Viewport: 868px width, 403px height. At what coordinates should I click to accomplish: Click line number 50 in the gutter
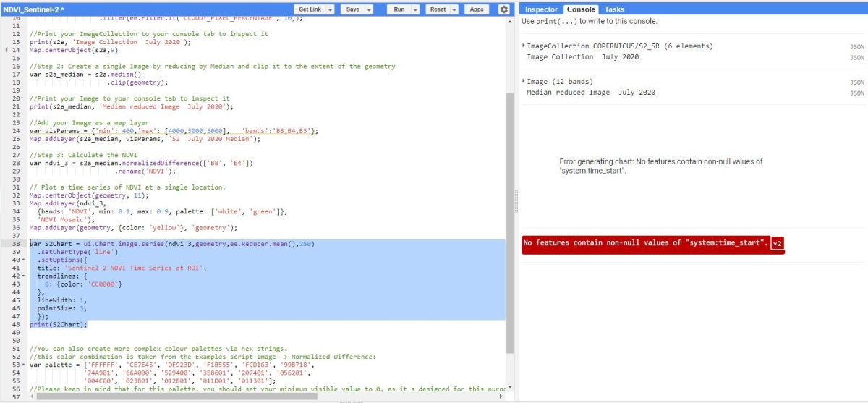point(17,340)
